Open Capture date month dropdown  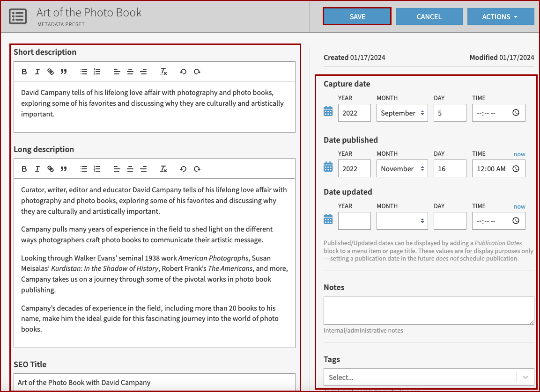[402, 113]
